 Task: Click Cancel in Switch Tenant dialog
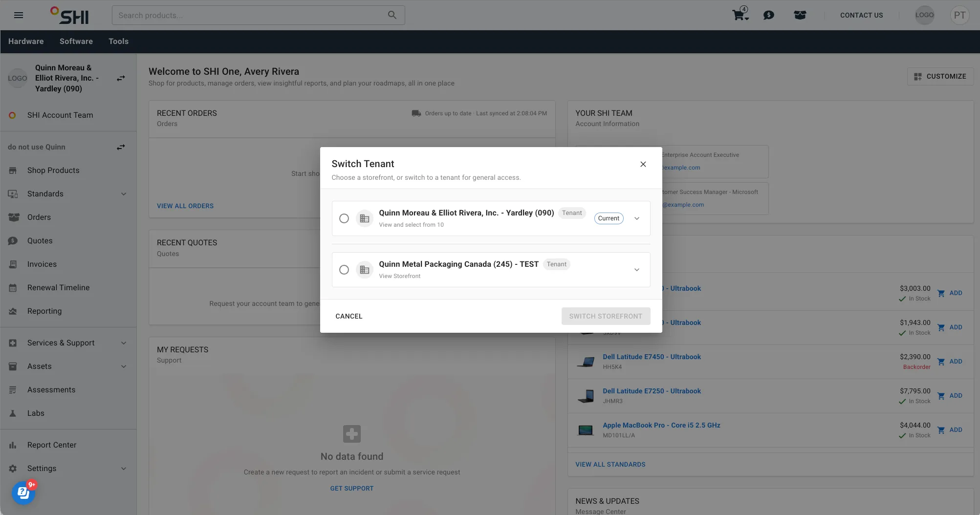pos(349,316)
